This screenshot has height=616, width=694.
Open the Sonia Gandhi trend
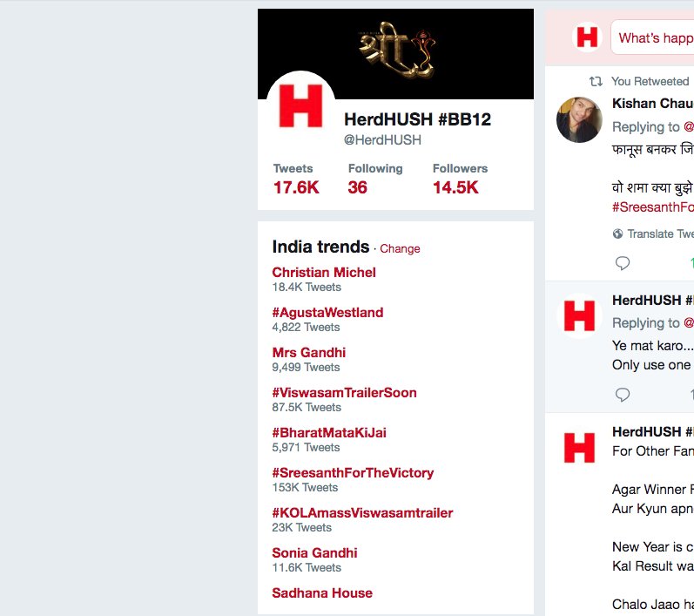pyautogui.click(x=314, y=553)
